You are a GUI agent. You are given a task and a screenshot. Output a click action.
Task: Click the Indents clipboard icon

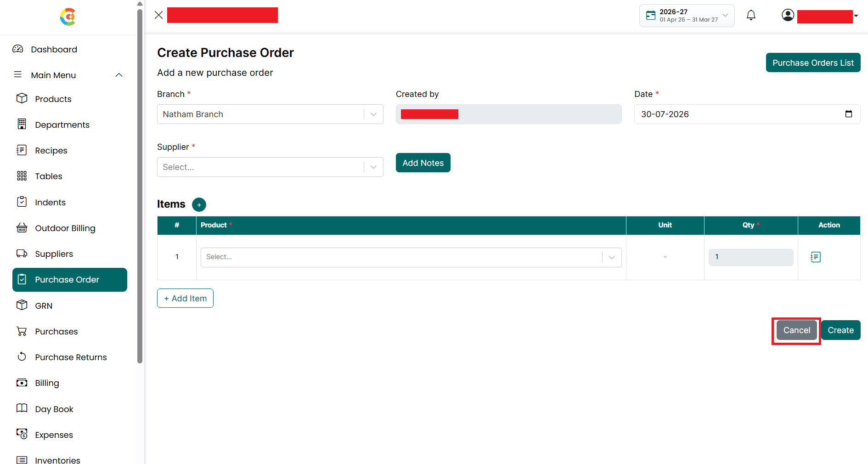point(22,202)
